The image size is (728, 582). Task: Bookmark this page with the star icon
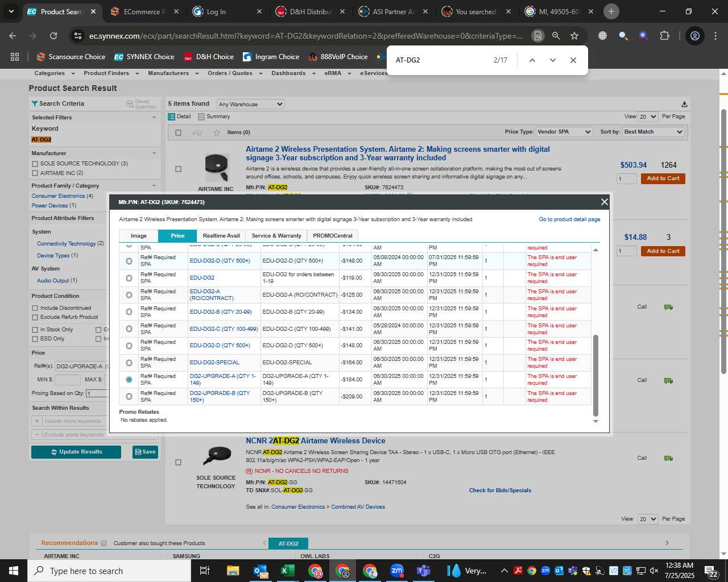click(574, 36)
